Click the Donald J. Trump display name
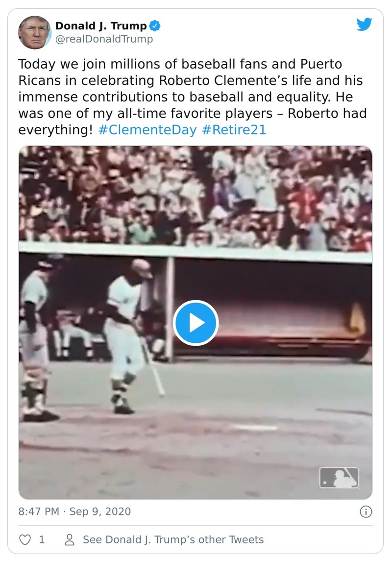This screenshot has width=392, height=562. click(x=101, y=26)
